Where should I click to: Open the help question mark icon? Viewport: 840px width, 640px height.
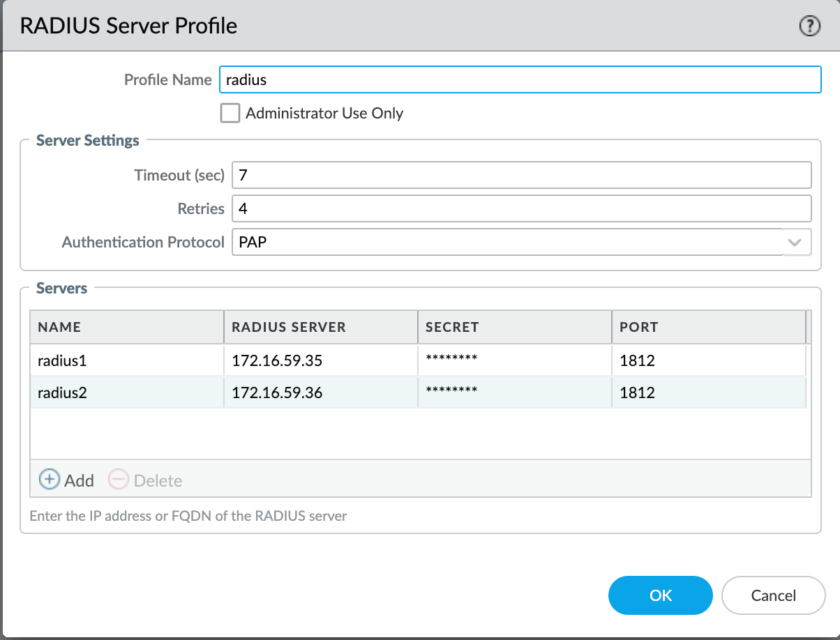(x=809, y=26)
